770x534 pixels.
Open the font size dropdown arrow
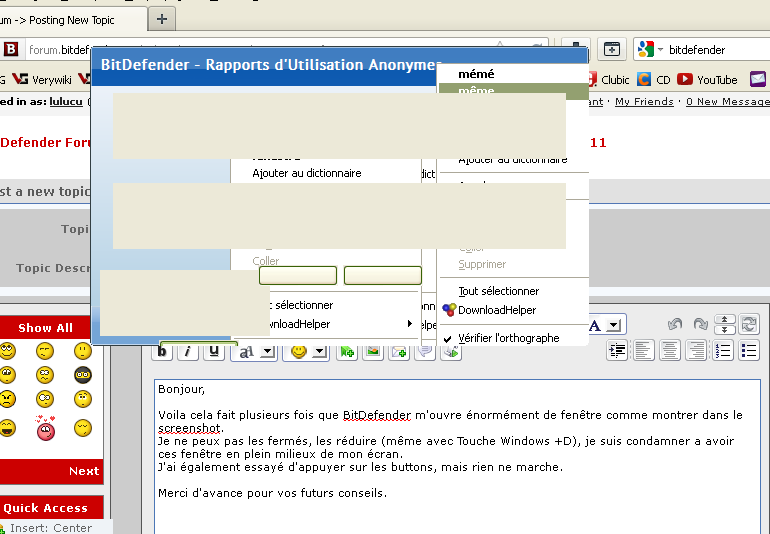pos(267,352)
